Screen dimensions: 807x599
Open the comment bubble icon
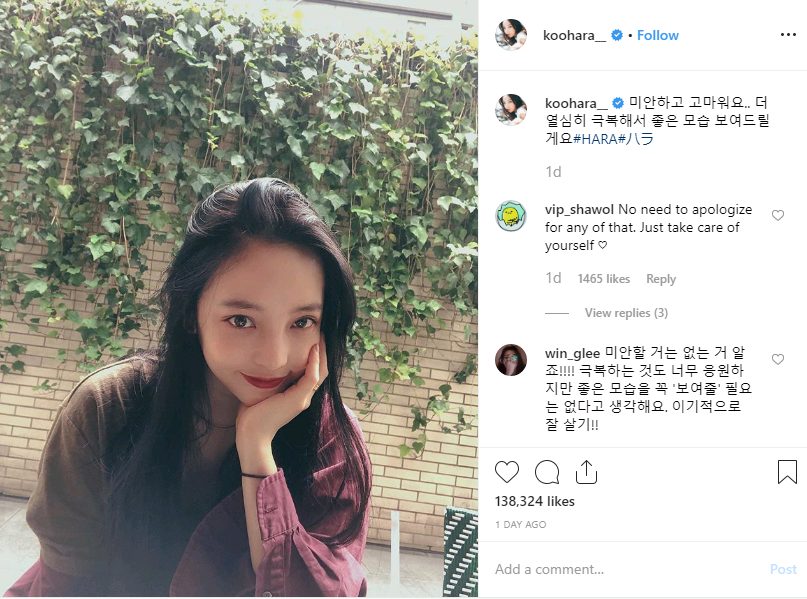(x=547, y=472)
